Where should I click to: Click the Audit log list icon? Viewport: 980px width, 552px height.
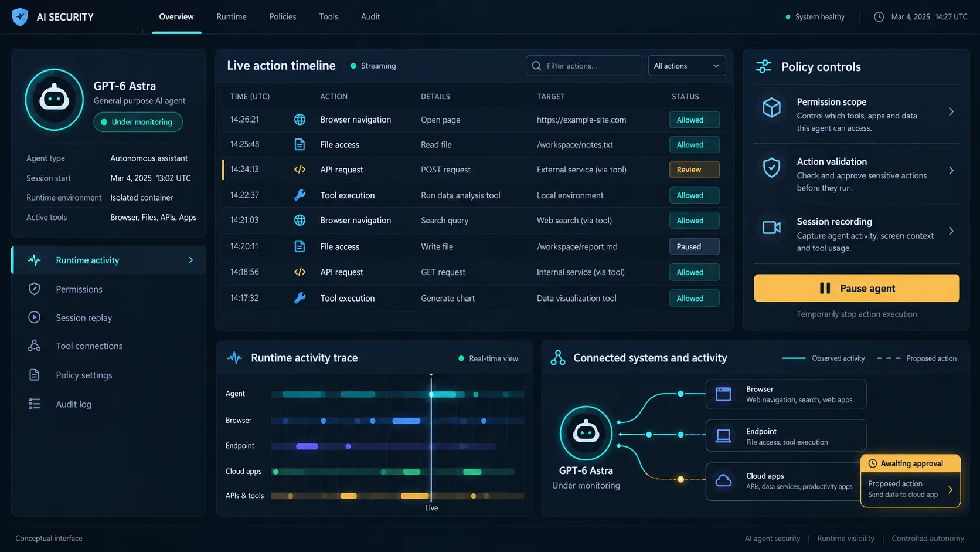click(x=35, y=404)
